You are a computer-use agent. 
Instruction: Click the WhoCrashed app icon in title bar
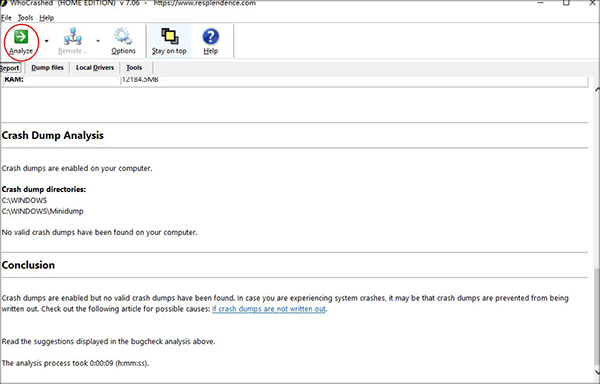[3, 3]
